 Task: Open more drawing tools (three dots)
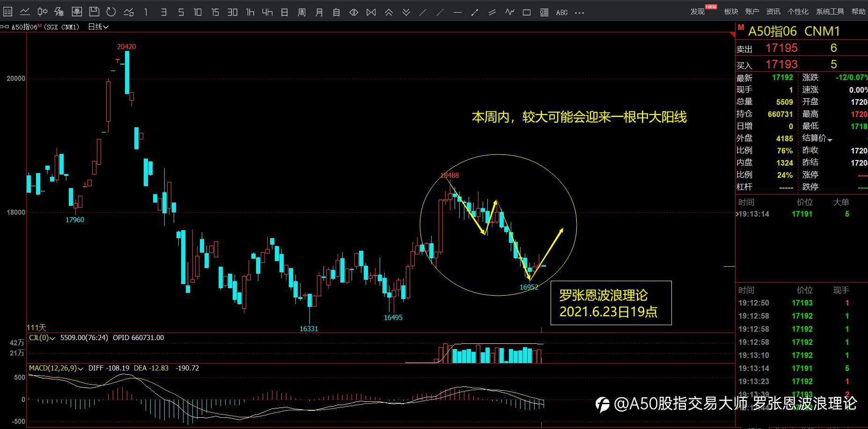[x=580, y=12]
